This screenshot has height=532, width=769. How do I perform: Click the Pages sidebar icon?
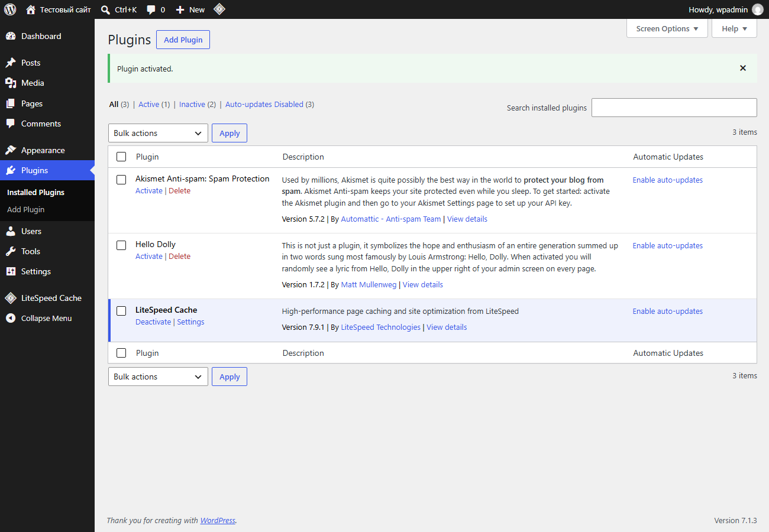[11, 103]
